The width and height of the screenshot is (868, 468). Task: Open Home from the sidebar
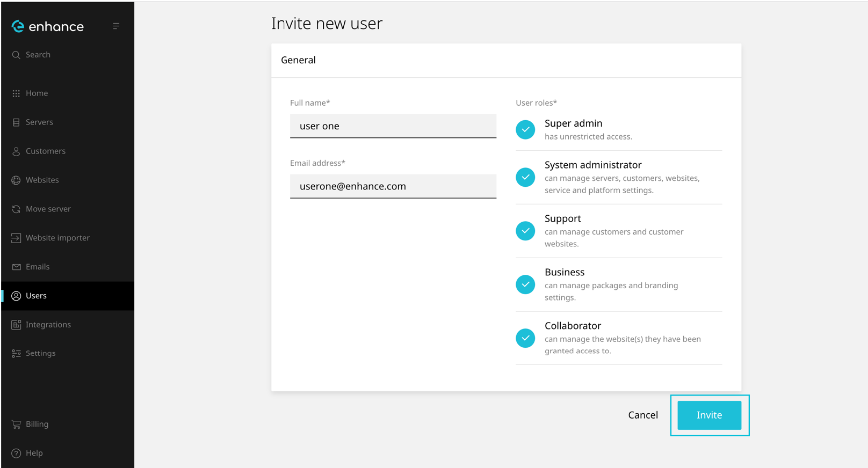(37, 93)
